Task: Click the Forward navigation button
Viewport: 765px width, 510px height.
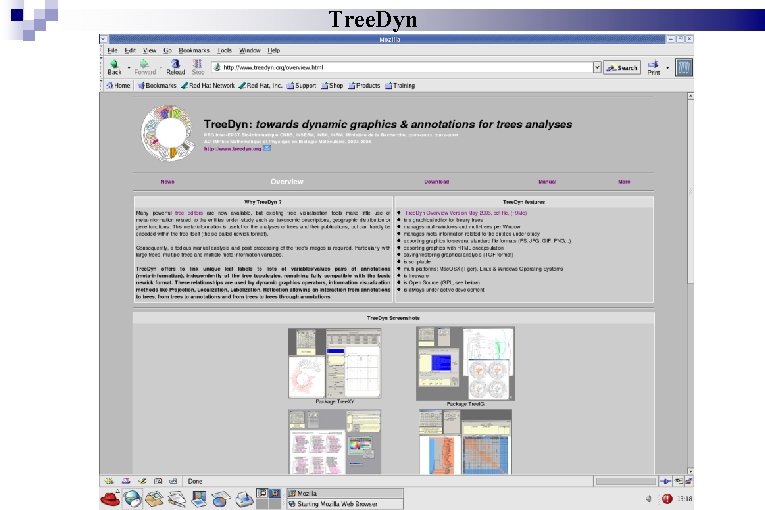Action: click(145, 67)
